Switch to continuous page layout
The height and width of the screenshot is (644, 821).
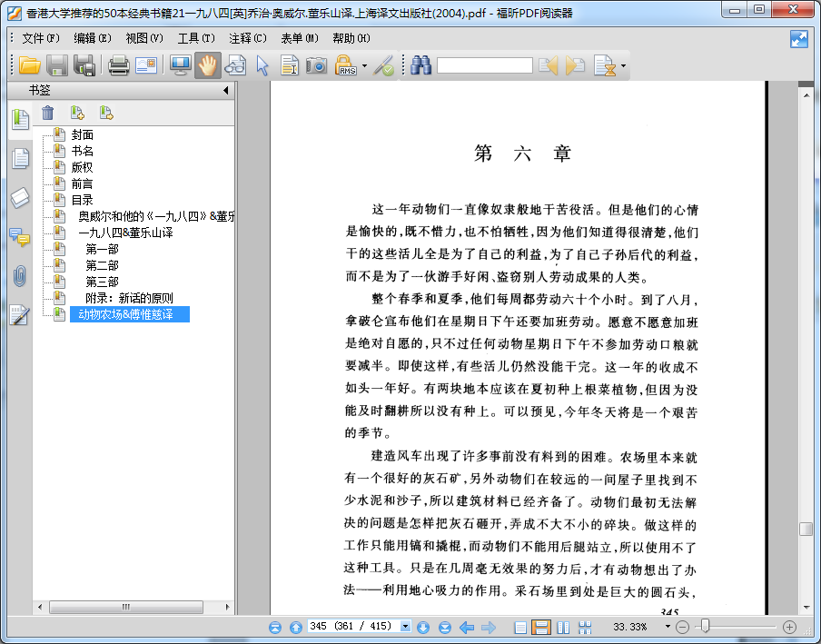pos(541,627)
